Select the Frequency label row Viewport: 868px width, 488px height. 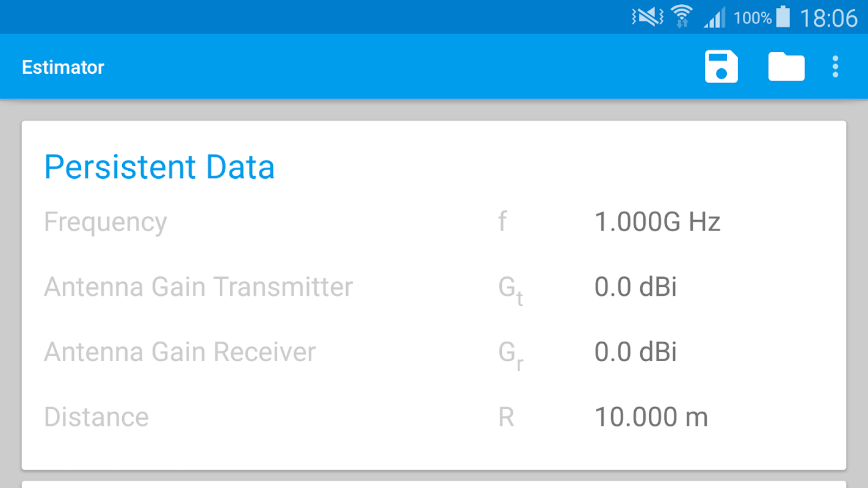click(105, 222)
